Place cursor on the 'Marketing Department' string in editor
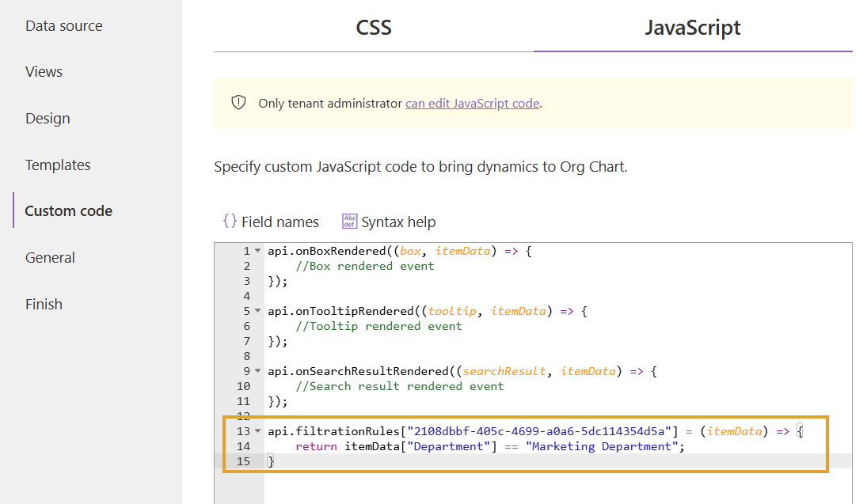Screen dimensions: 867x504 [x=602, y=446]
